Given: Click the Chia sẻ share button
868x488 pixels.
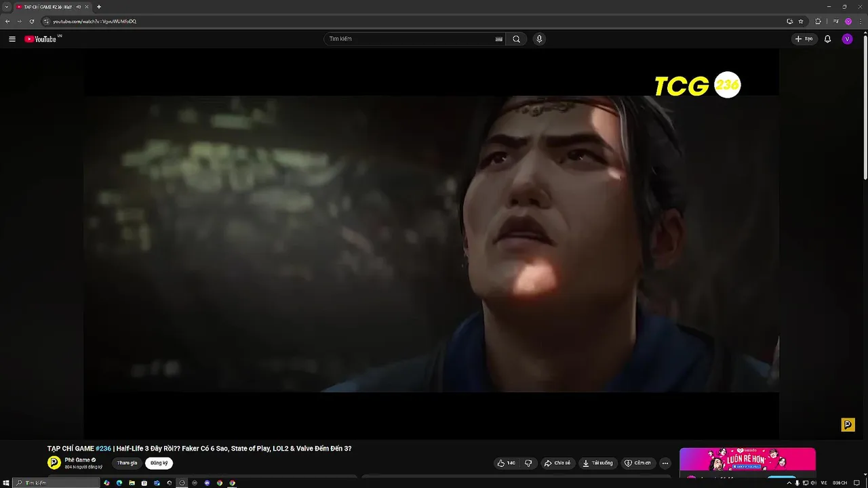Looking at the screenshot, I should click(557, 463).
